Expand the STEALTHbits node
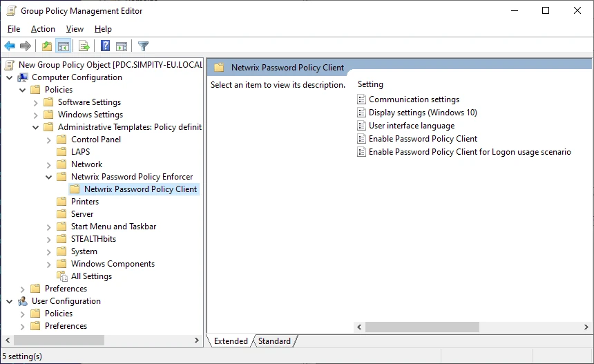 coord(48,240)
